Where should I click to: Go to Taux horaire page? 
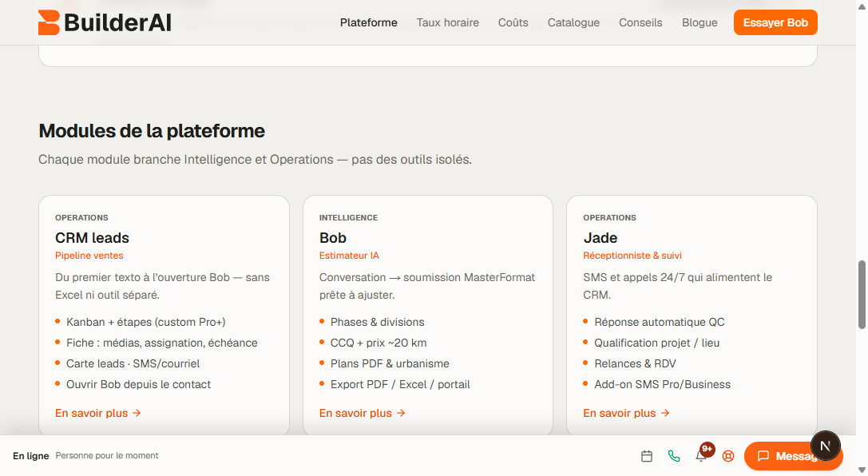tap(448, 22)
